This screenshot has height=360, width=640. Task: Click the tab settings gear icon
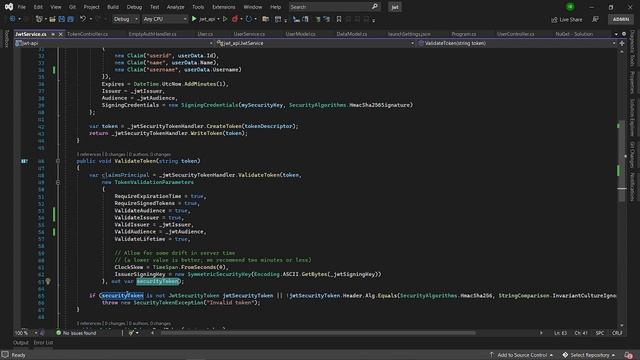(624, 34)
